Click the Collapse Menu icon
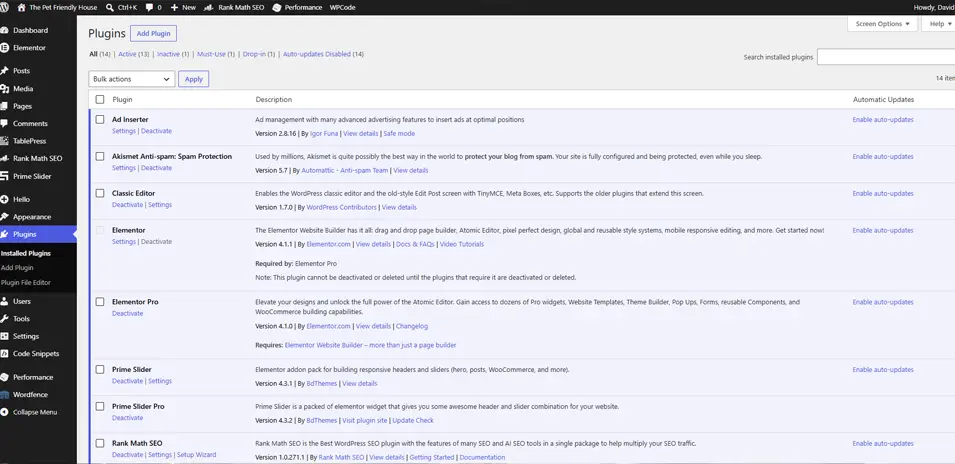 tap(4, 412)
